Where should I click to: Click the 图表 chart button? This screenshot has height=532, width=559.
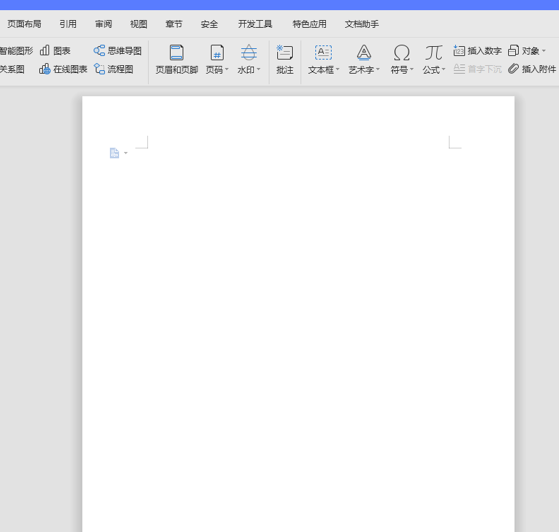(x=55, y=51)
